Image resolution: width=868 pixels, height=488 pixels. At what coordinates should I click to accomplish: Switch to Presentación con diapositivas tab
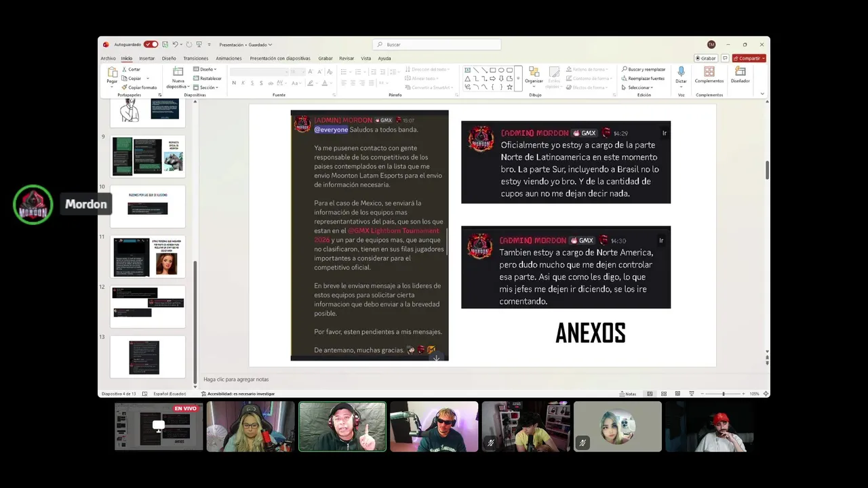click(280, 58)
